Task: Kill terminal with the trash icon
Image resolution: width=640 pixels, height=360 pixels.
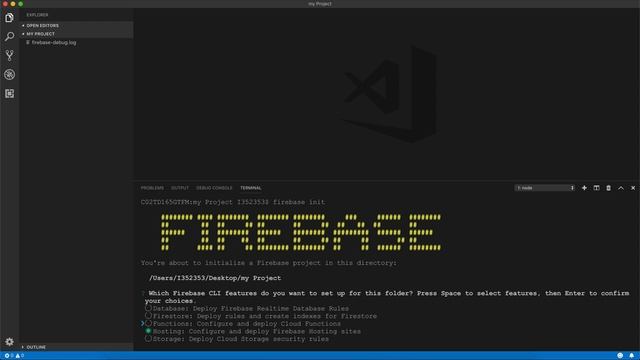Action: [608, 188]
